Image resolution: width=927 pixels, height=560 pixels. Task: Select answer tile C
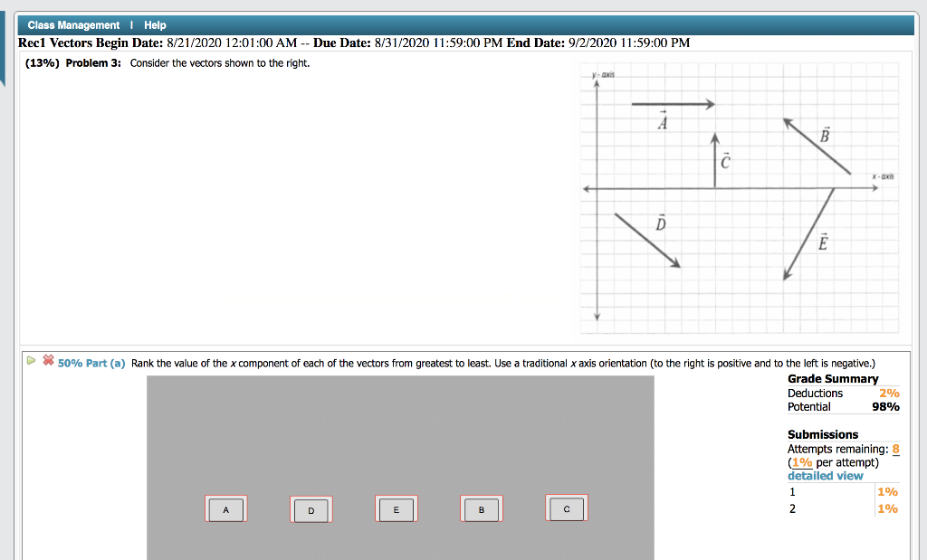(x=566, y=508)
